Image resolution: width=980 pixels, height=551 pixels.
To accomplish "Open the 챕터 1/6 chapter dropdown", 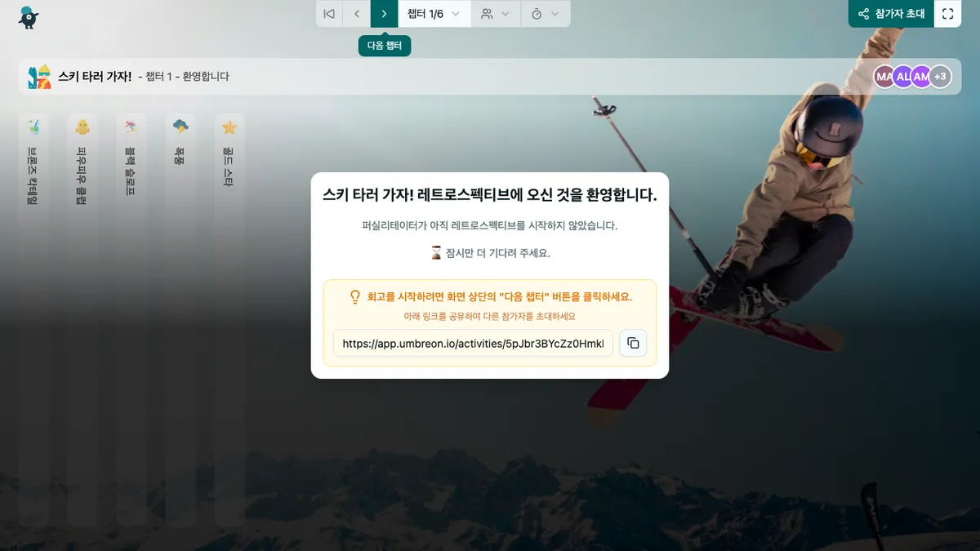I will point(434,14).
